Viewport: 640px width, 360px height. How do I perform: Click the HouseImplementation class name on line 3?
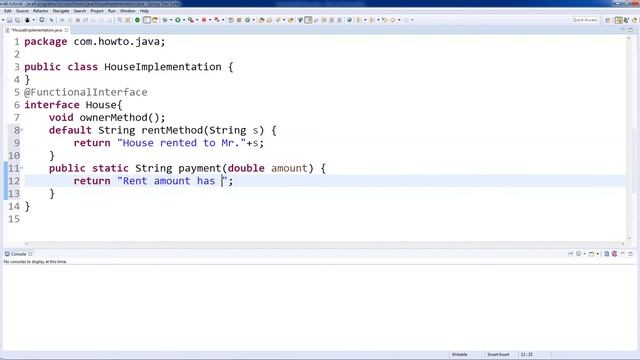163,67
